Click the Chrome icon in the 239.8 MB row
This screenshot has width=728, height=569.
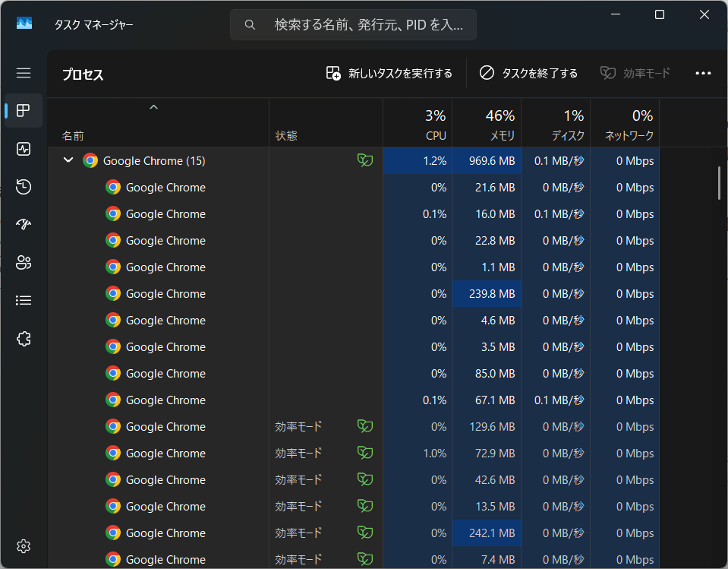pyautogui.click(x=113, y=293)
